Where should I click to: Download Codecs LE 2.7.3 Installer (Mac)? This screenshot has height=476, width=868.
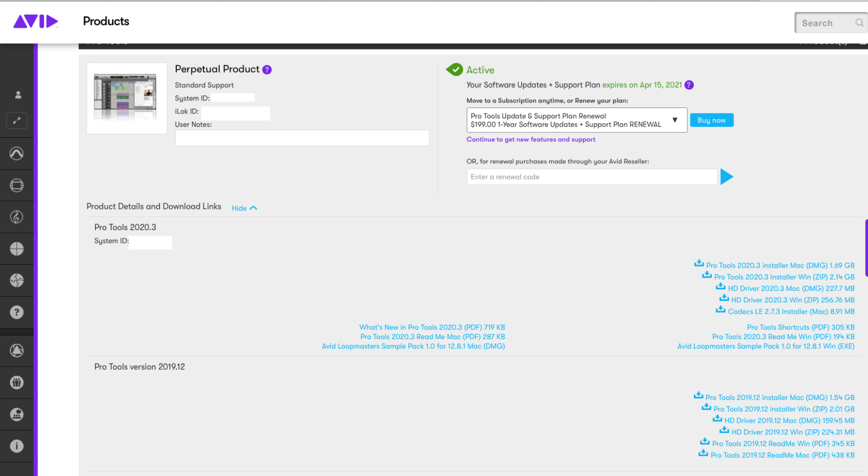click(791, 312)
